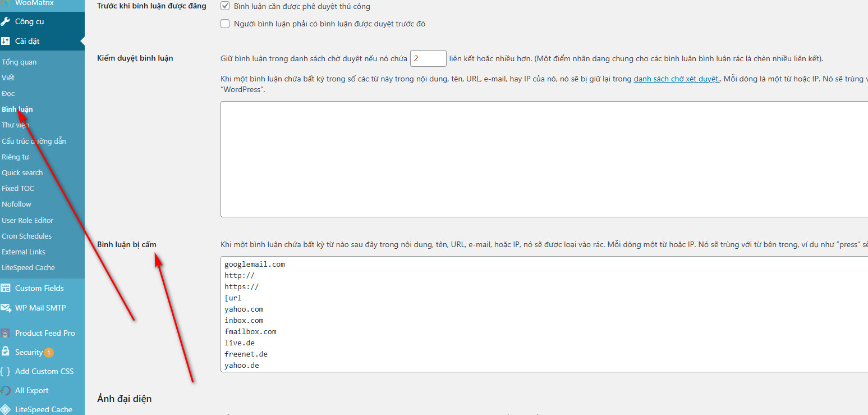This screenshot has width=868, height=415.
Task: Open the Viết settings submenu
Action: (8, 77)
